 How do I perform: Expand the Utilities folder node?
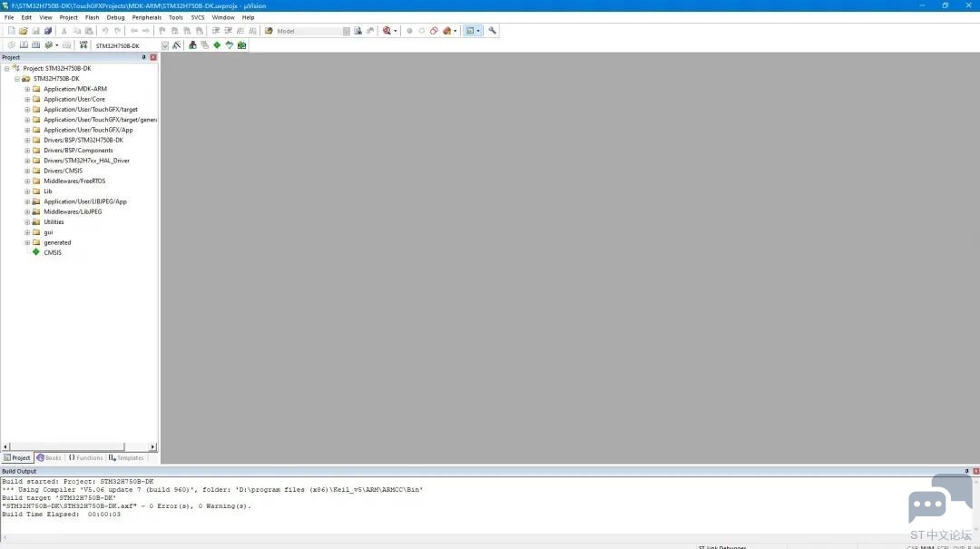(27, 222)
